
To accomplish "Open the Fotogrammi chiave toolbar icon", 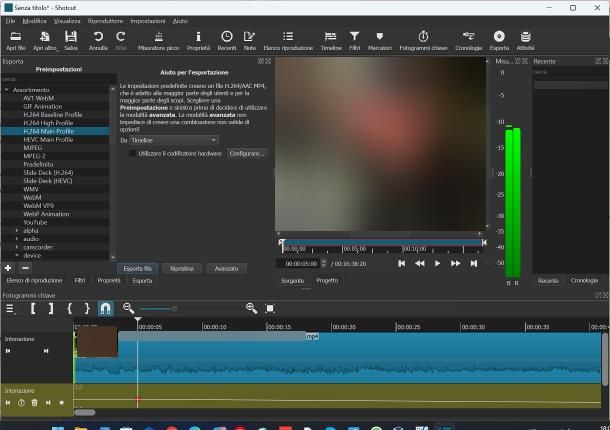I will point(423,41).
